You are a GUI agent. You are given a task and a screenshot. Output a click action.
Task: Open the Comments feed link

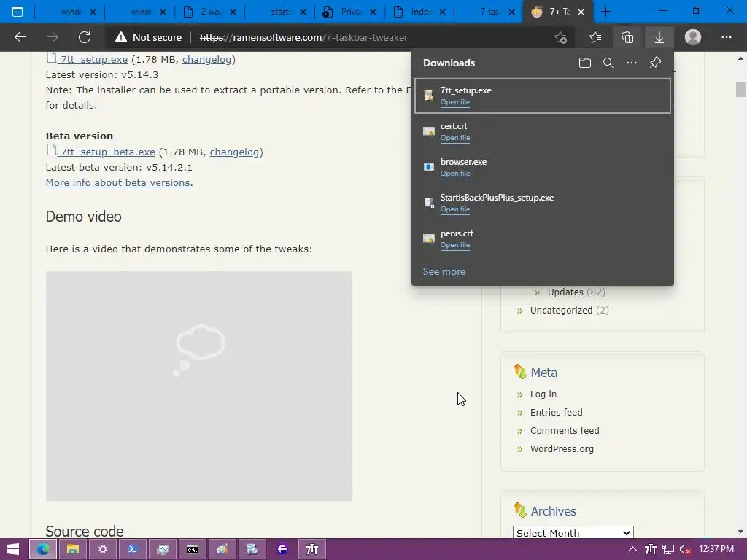(x=565, y=430)
